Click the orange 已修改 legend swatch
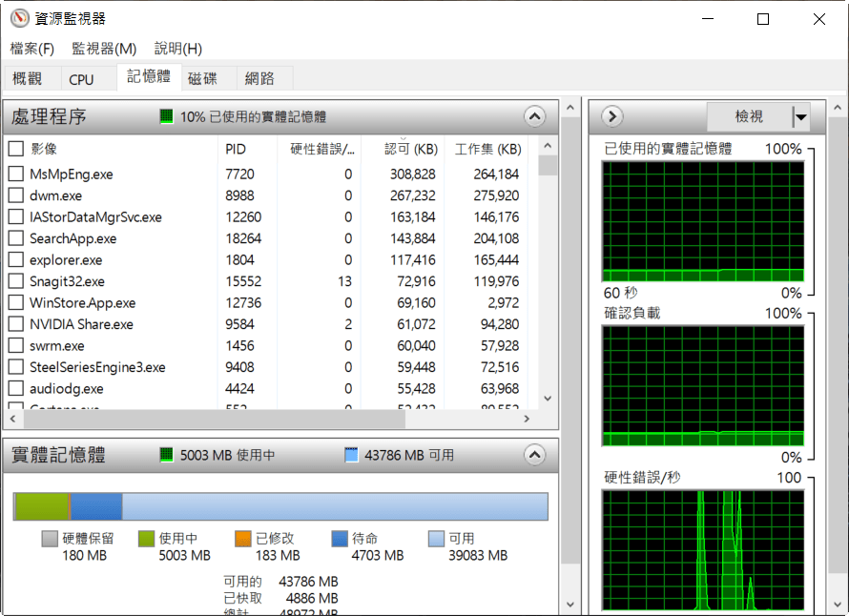 point(243,539)
